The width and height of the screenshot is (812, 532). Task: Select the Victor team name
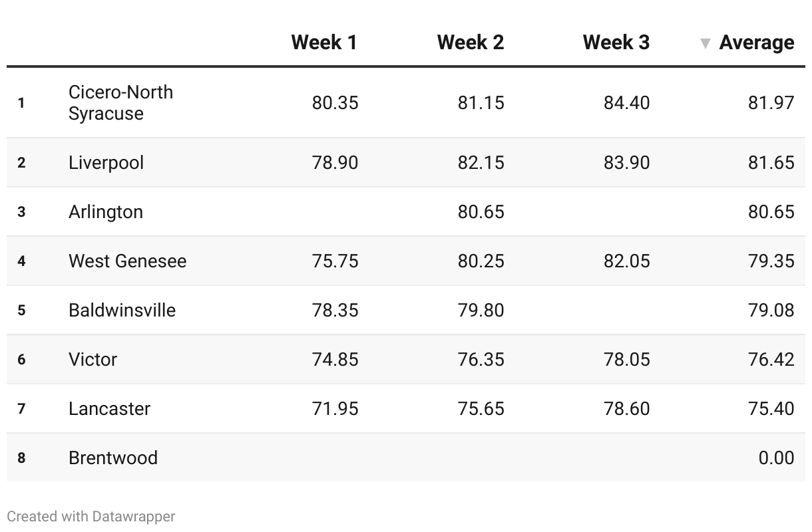coord(93,360)
